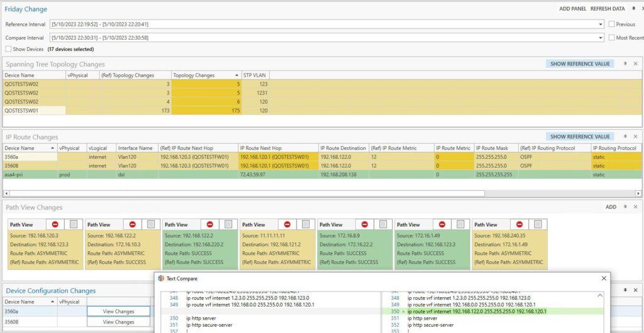Viewport: 644px width, 333px height.
Task: Pin the Friday Change dashboard
Action: [633, 9]
